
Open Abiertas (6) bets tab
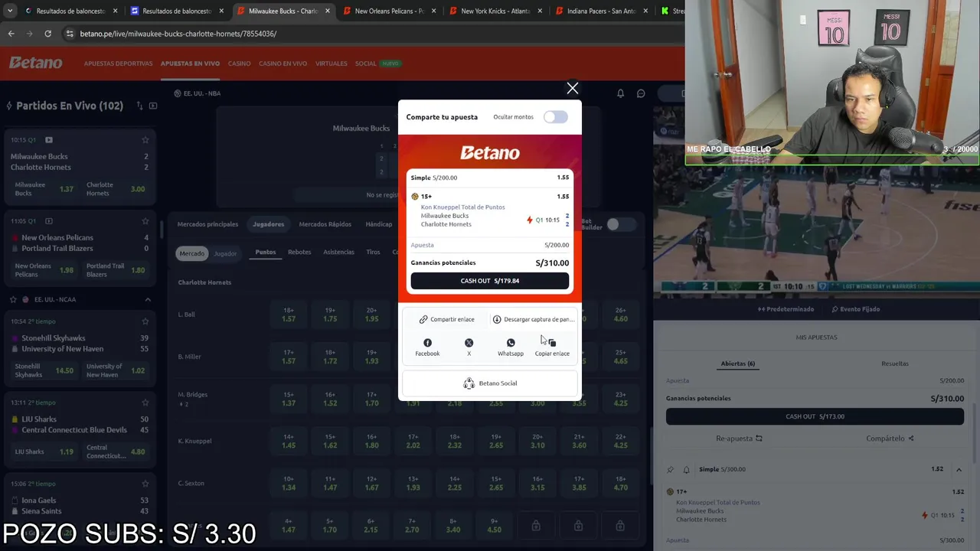738,364
